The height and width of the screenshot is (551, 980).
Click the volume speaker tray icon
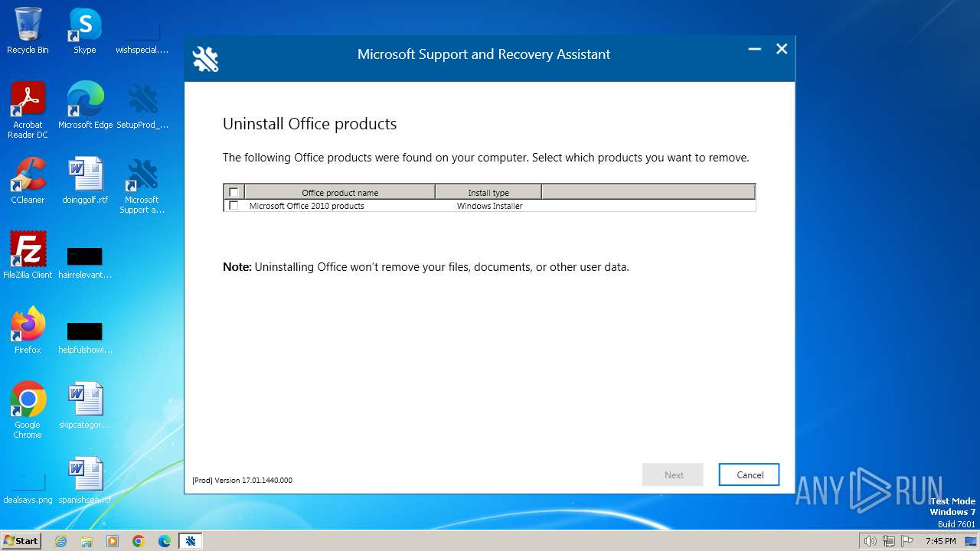(x=870, y=541)
